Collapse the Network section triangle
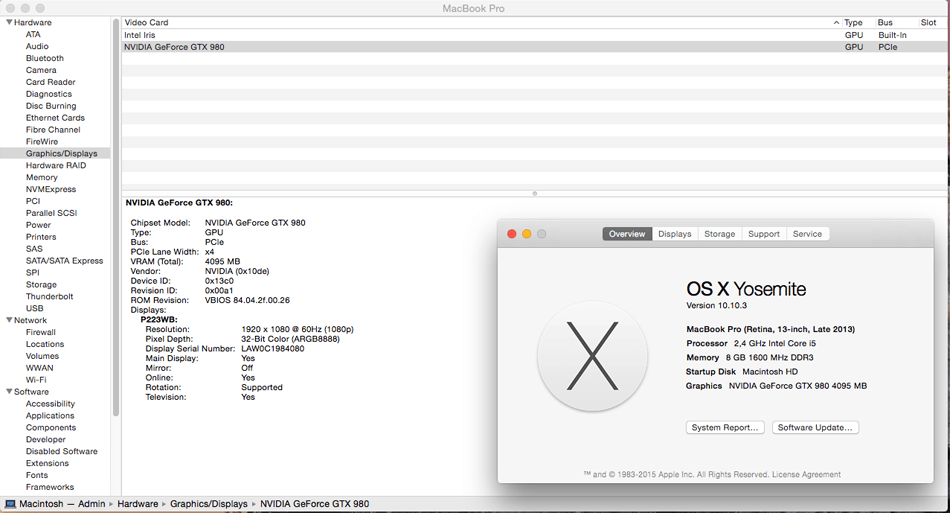 tap(9, 320)
